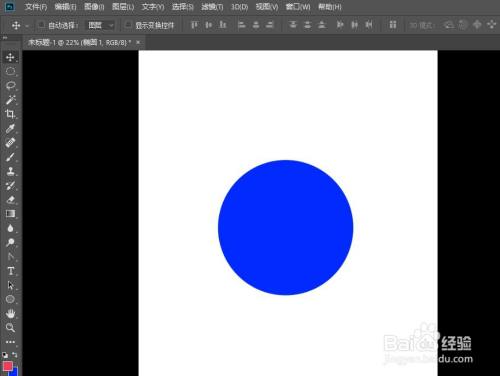Image resolution: width=500 pixels, height=376 pixels.
Task: Select the Ellipse shape tool
Action: pyautogui.click(x=10, y=299)
